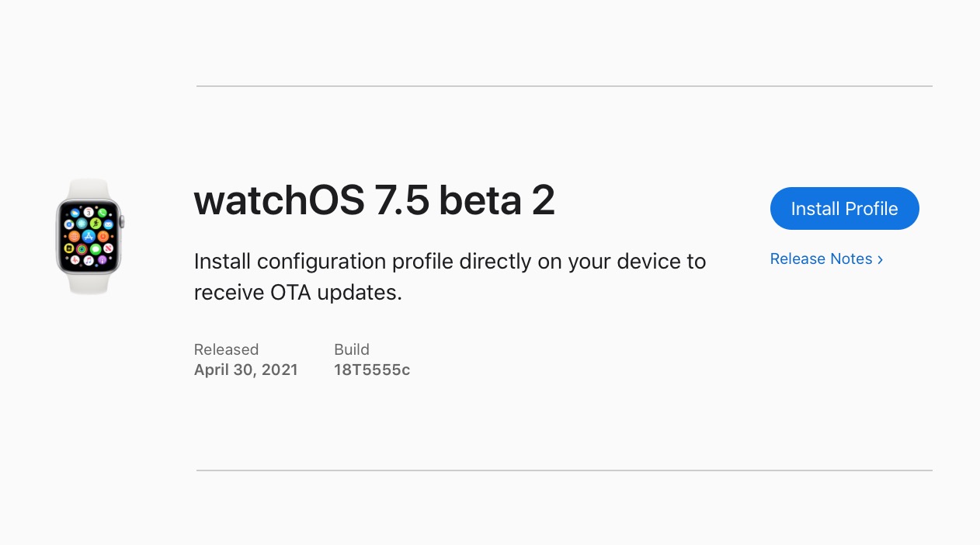Click the watchOS 7.5 beta 2 heading

[x=374, y=201]
